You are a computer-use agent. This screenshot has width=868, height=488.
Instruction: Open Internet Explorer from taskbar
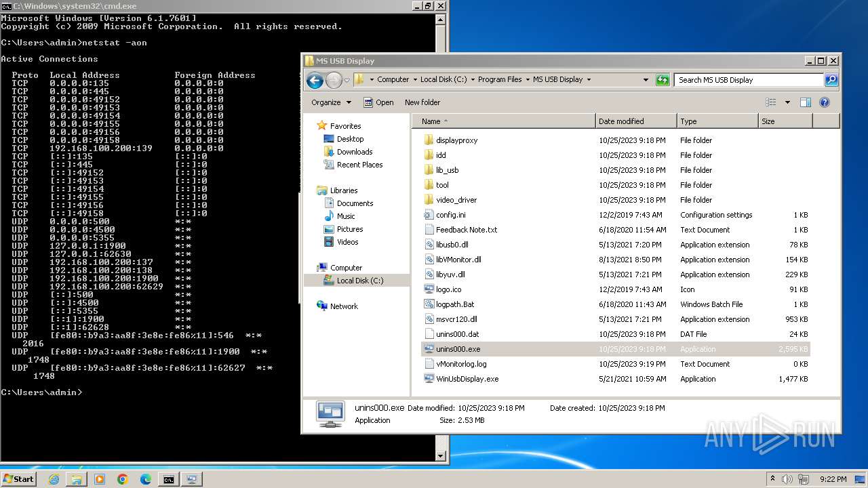(54, 479)
